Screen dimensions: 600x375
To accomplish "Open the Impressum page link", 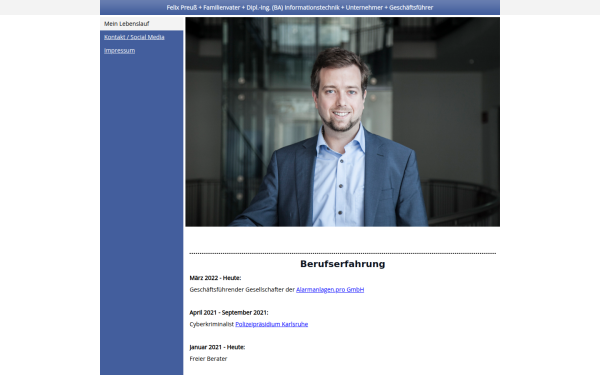I will pyautogui.click(x=119, y=51).
